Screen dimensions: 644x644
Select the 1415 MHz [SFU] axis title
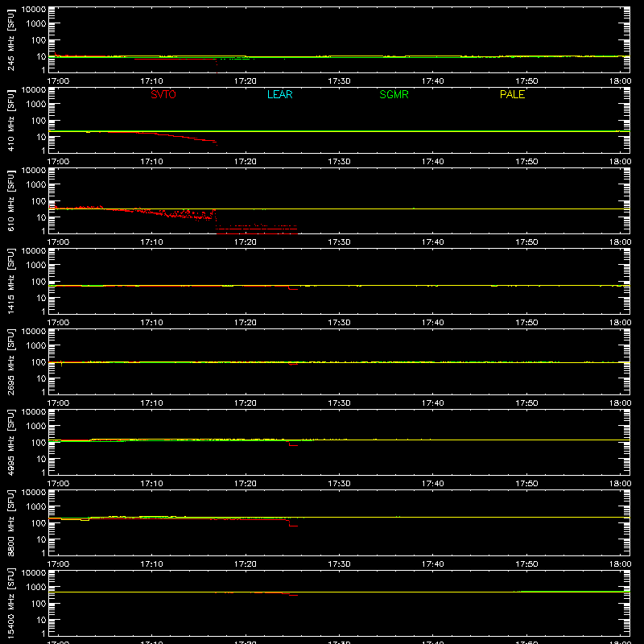click(x=10, y=281)
